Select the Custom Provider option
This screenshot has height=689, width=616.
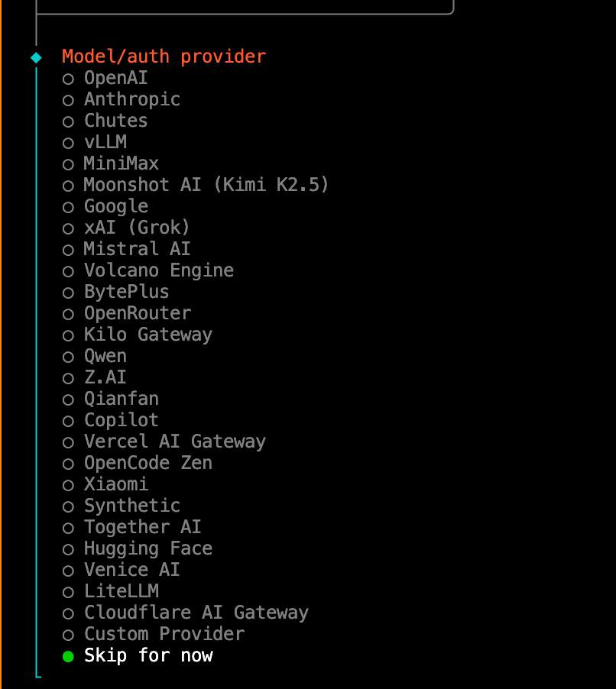[x=164, y=634]
